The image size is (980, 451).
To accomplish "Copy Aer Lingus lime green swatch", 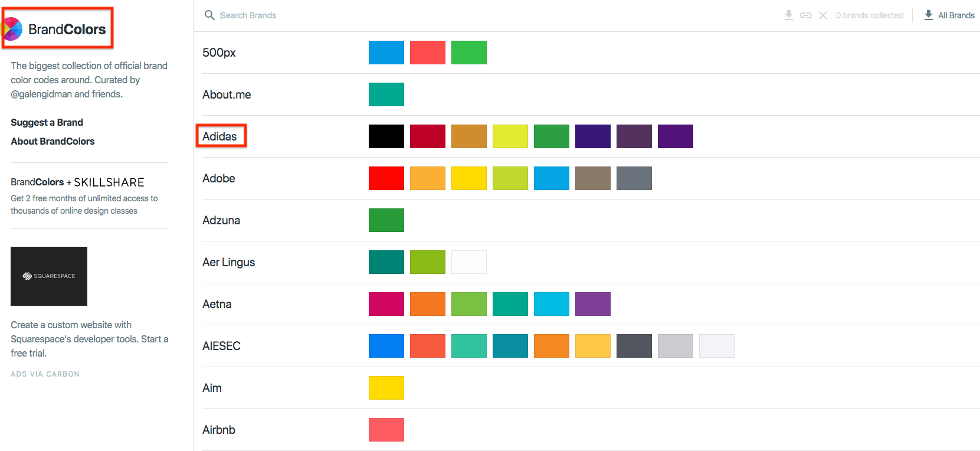I will (428, 262).
